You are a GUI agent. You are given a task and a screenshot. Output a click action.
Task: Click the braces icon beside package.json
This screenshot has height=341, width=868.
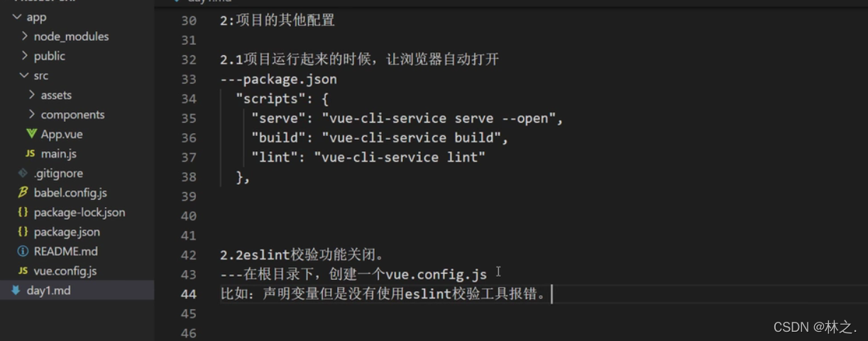23,232
